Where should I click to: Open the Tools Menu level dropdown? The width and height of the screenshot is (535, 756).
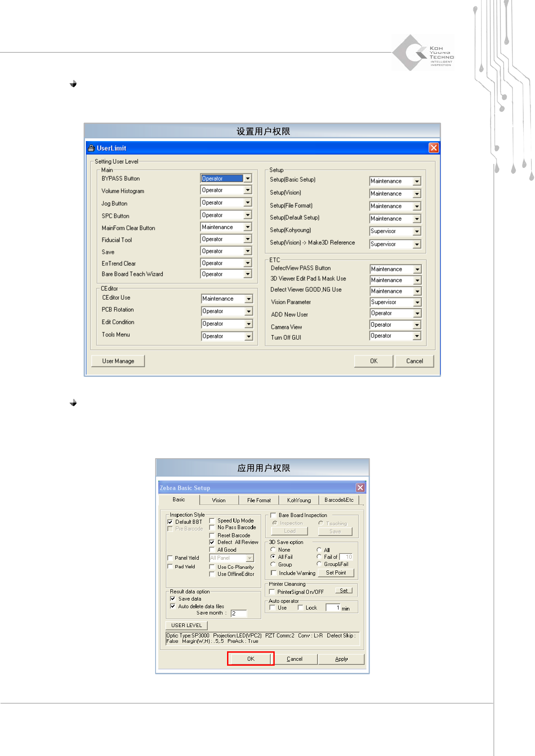tap(248, 336)
